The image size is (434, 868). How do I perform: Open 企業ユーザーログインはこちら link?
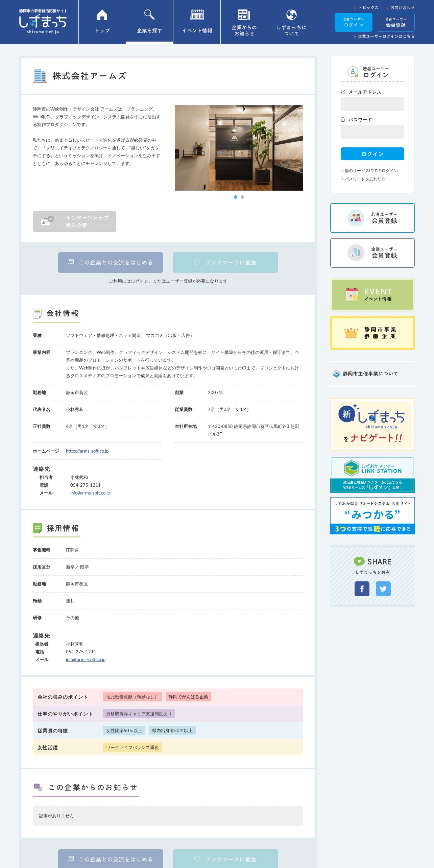tap(384, 36)
